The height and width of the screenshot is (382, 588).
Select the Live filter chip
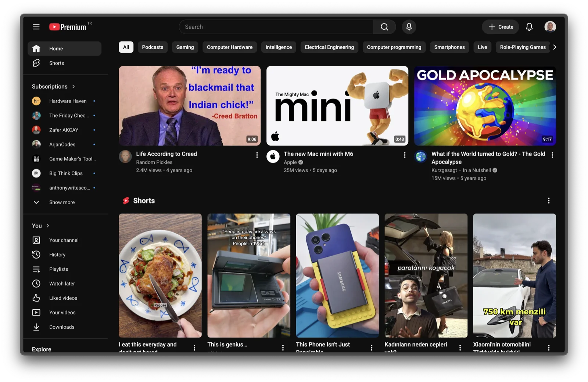(x=483, y=47)
